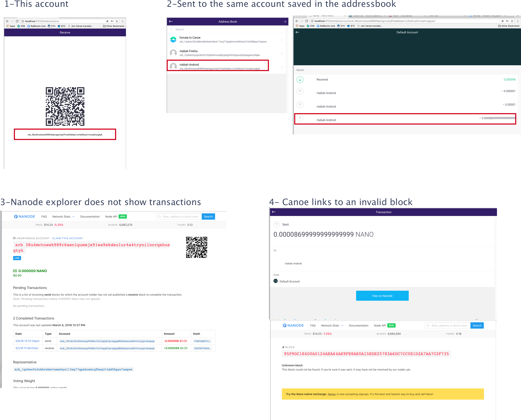The image size is (521, 420).
Task: Click the rtaibah Firefox contact avatar
Action: 173,53
